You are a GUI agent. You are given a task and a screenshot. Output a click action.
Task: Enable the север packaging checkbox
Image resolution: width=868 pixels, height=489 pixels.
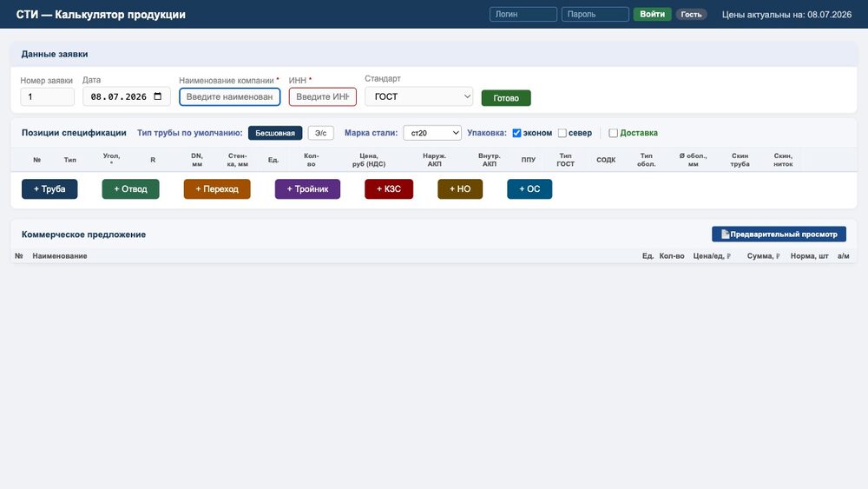[562, 133]
